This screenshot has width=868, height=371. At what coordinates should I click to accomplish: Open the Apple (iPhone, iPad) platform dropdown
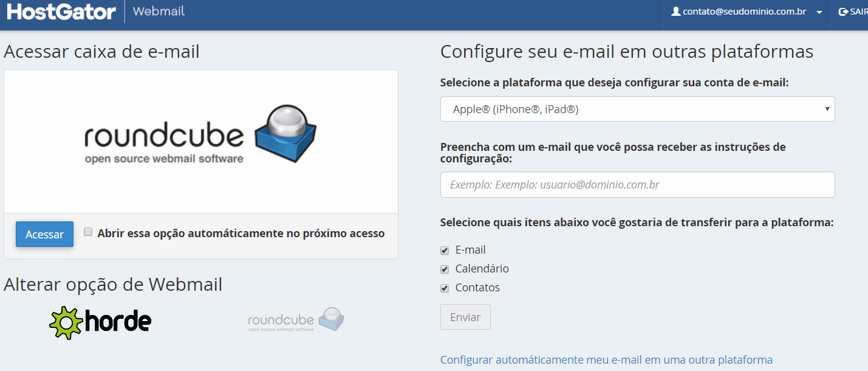(x=637, y=109)
